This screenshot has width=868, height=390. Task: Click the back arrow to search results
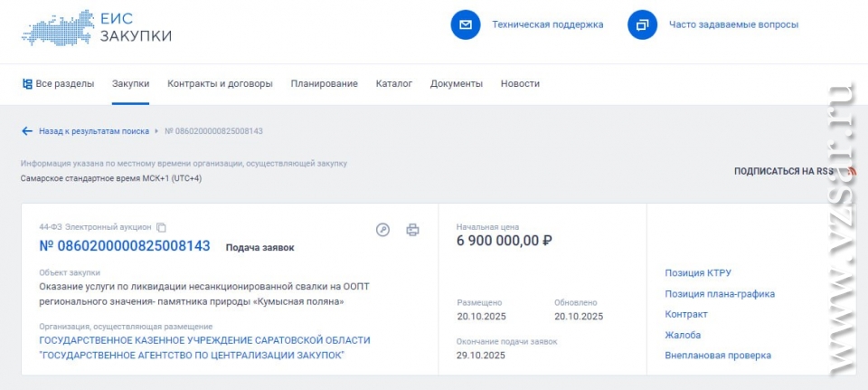(27, 131)
